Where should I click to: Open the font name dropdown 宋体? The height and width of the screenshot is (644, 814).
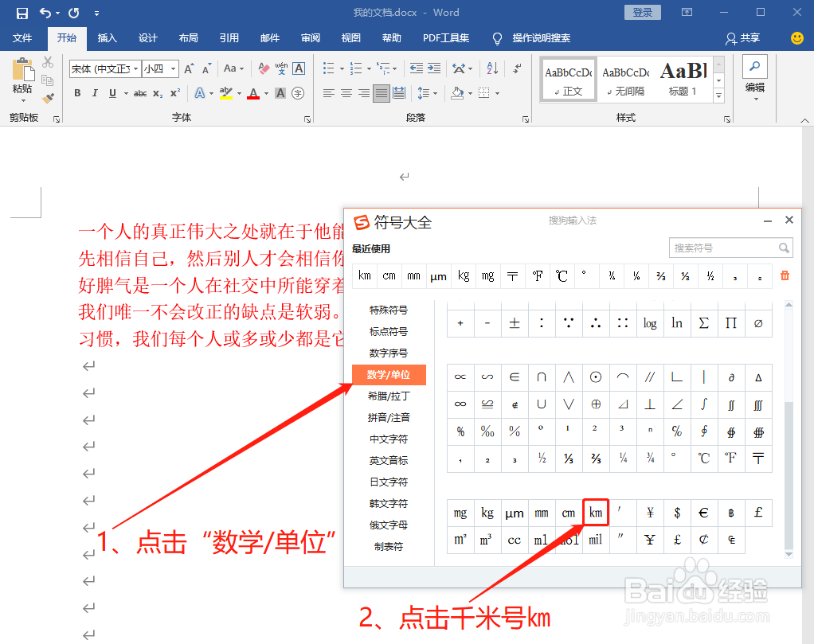pyautogui.click(x=135, y=68)
